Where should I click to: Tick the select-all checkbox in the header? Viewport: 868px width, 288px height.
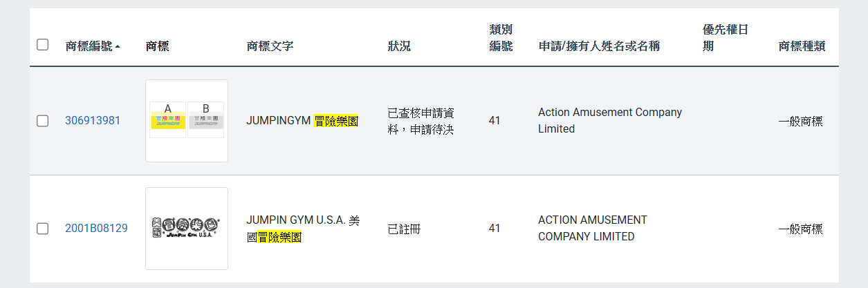pos(43,45)
